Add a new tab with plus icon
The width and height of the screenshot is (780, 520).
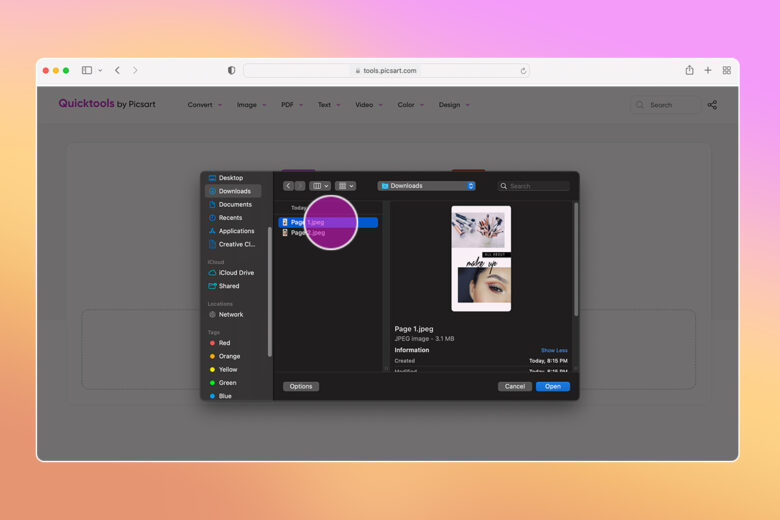[708, 70]
